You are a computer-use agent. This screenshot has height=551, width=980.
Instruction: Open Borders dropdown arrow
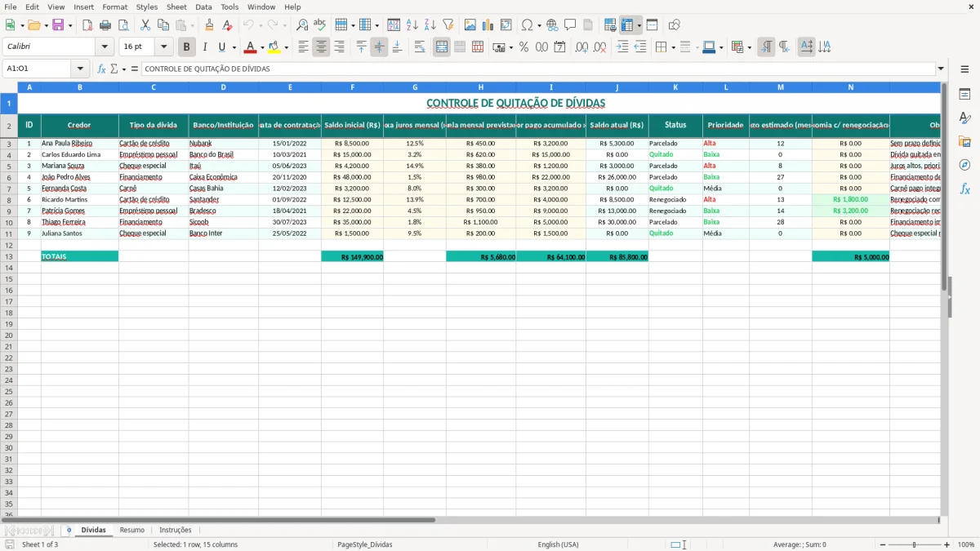coord(674,47)
